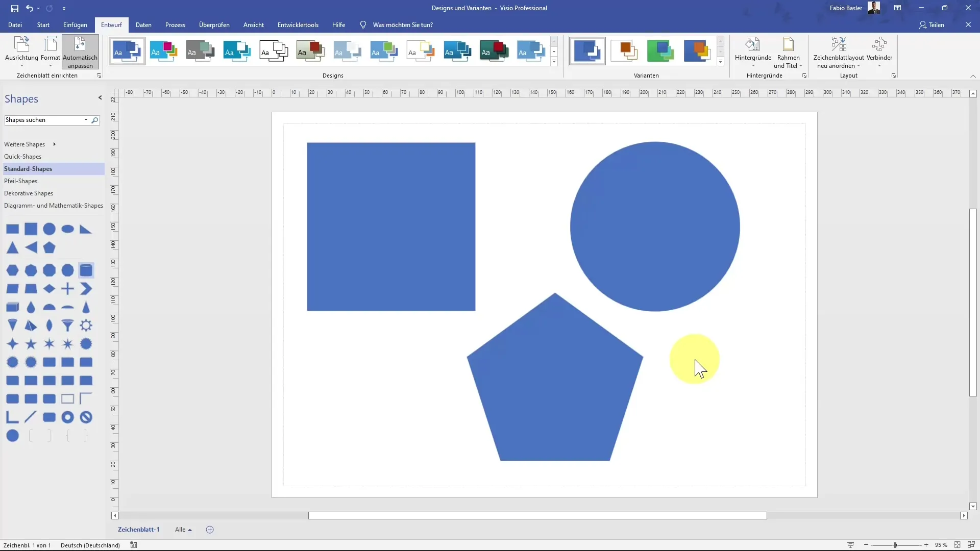The width and height of the screenshot is (980, 551).
Task: Click Deutsch (Deutschland) language in status bar
Action: (x=90, y=545)
